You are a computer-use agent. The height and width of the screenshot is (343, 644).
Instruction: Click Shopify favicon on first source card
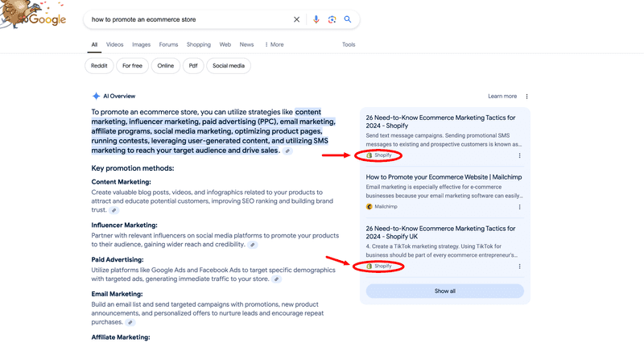(x=369, y=155)
